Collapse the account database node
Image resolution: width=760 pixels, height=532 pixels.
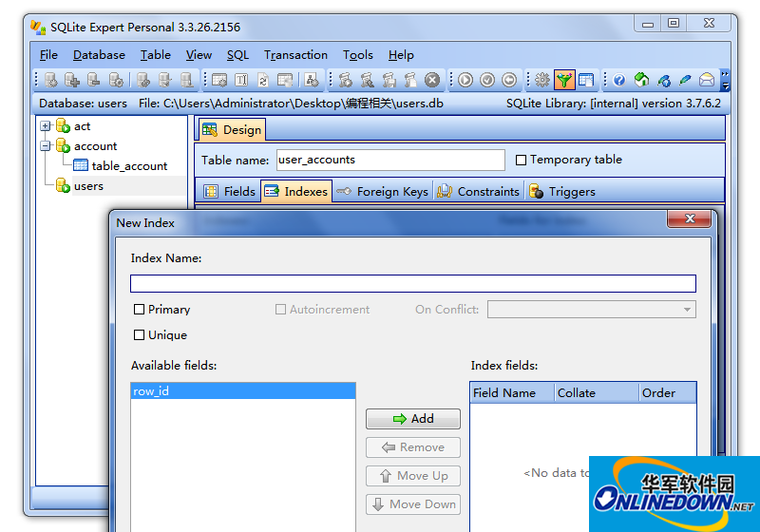click(45, 146)
